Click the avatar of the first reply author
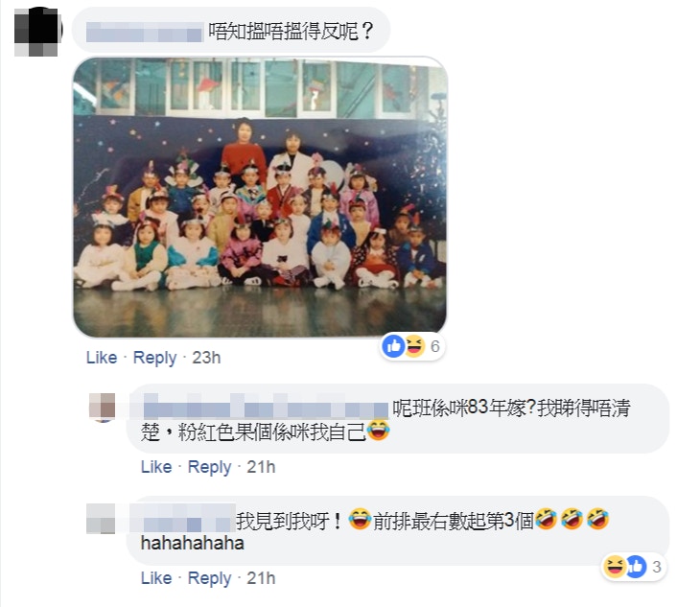The image size is (700, 607). click(x=103, y=407)
